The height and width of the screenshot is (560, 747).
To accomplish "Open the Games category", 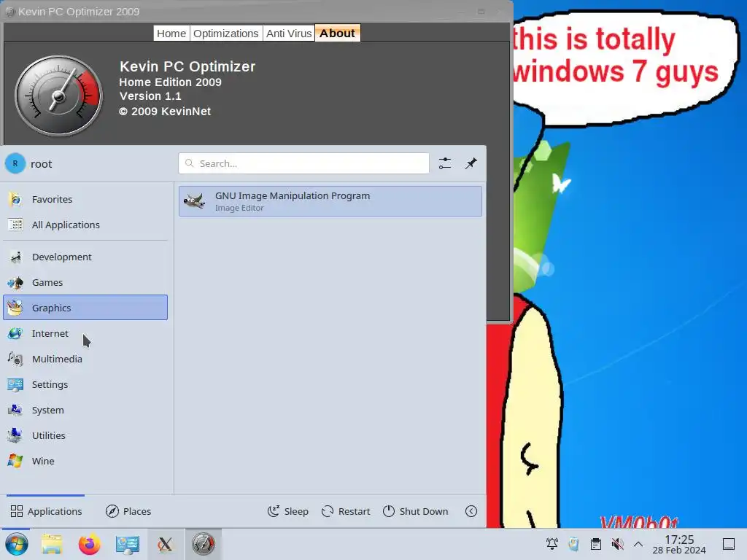I will coord(85,282).
